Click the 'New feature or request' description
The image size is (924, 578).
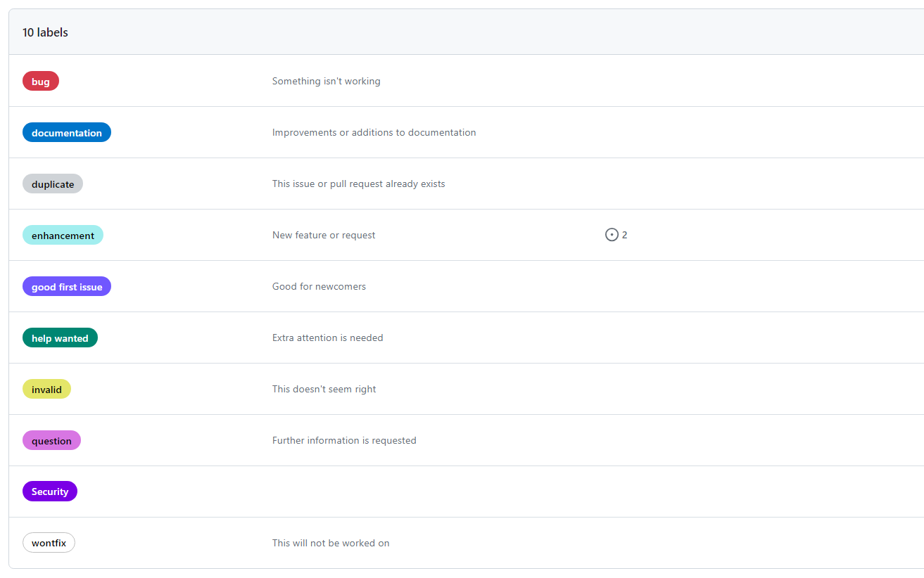324,236
